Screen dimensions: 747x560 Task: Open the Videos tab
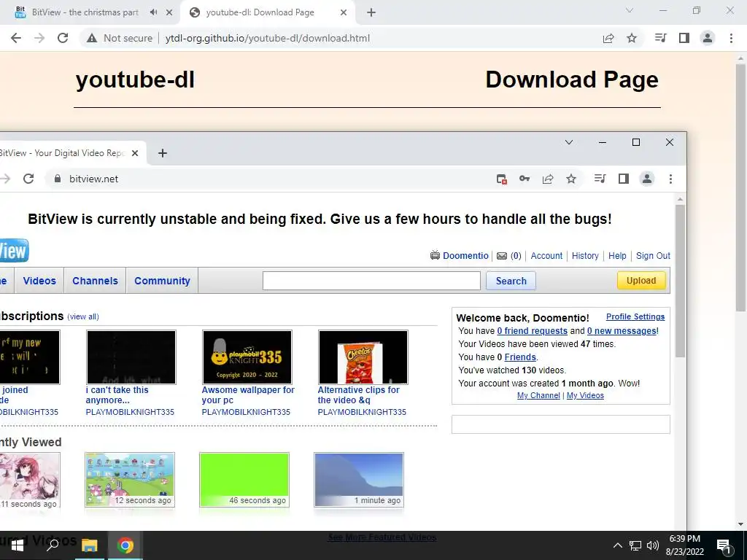(x=39, y=281)
